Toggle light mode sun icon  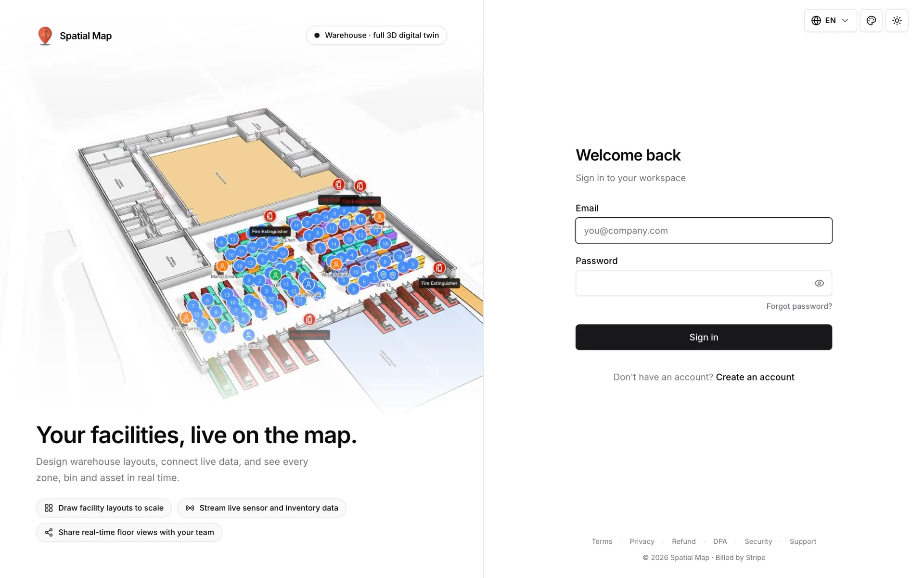897,21
